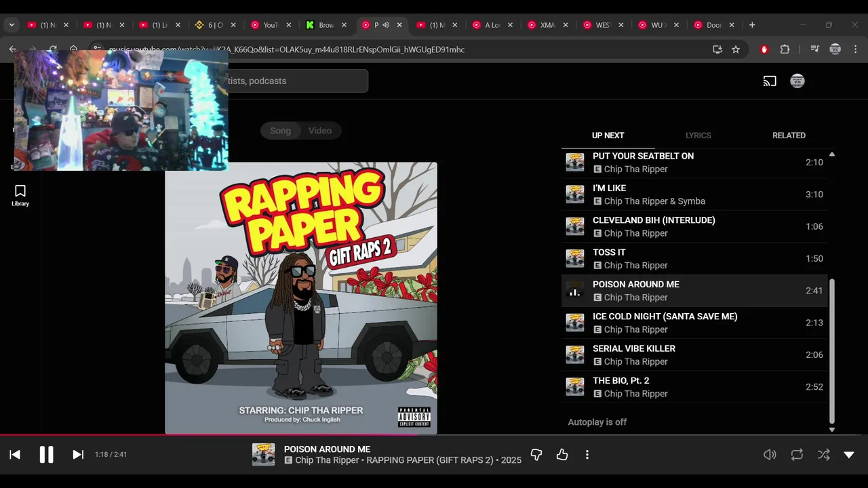Screen dimensions: 868x488
Task: Open the Cast to device icon
Action: pos(770,81)
